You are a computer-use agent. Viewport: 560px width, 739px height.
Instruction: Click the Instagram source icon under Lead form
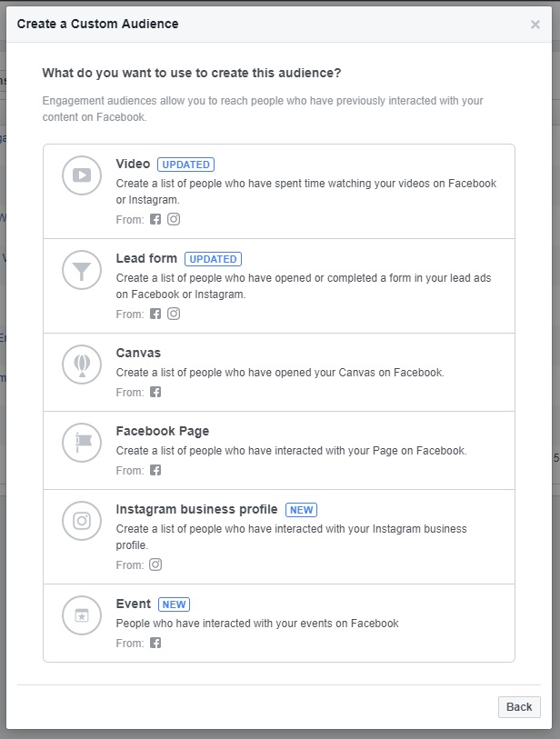coord(174,314)
